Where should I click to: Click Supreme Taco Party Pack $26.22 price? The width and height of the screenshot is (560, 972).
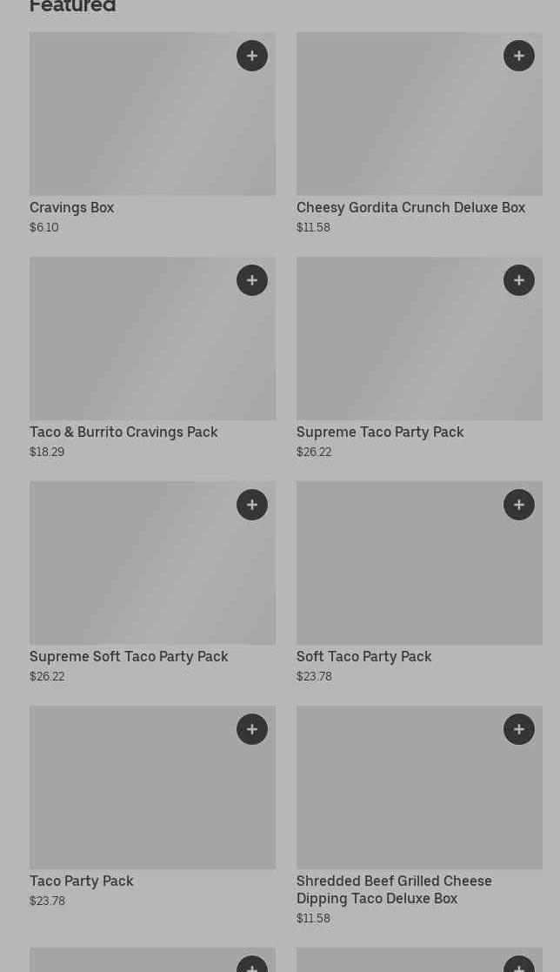pos(314,452)
